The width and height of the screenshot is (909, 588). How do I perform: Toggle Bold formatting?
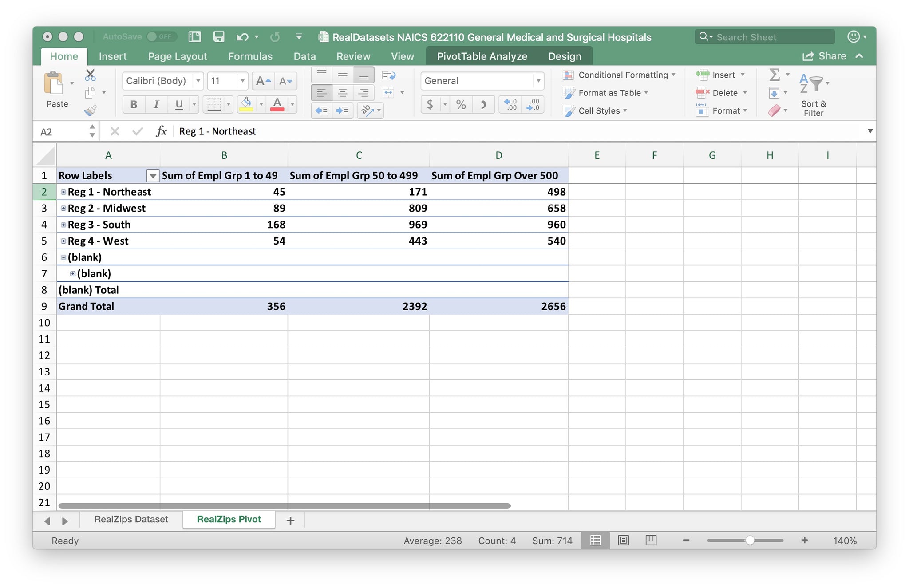pyautogui.click(x=134, y=105)
